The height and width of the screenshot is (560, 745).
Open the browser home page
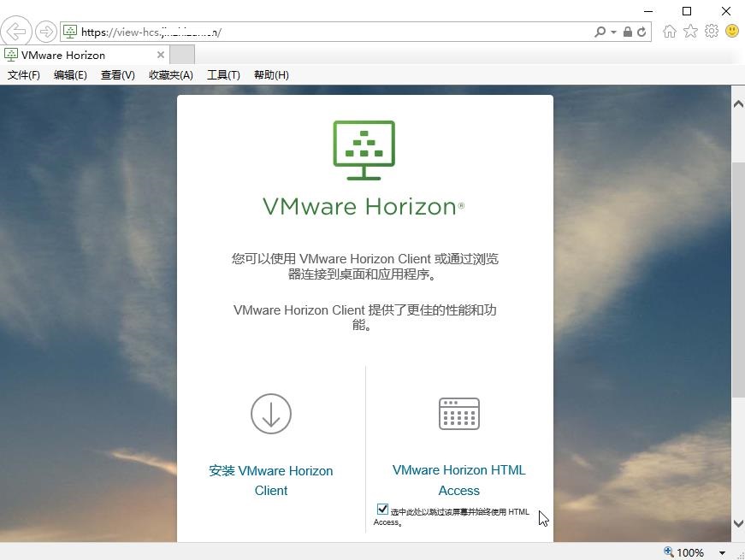(671, 31)
